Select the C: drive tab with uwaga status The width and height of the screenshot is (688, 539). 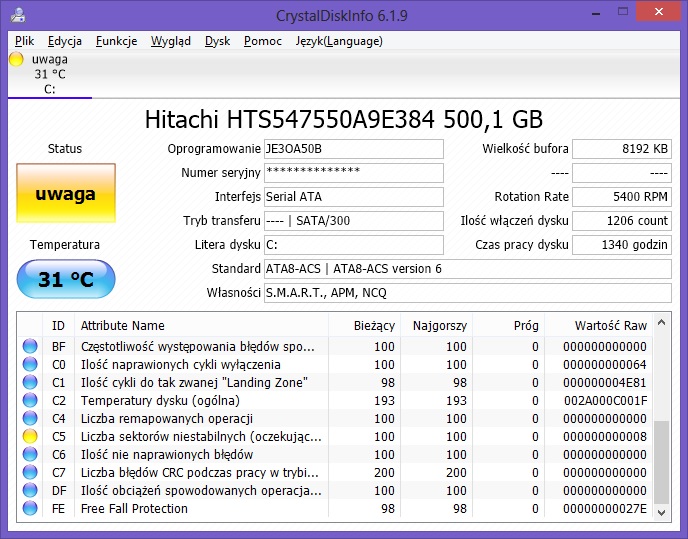[x=50, y=74]
